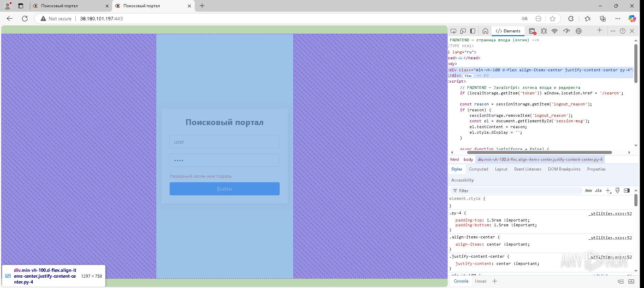Open the tab actions menu icon
The image size is (644, 288).
coord(21,6)
